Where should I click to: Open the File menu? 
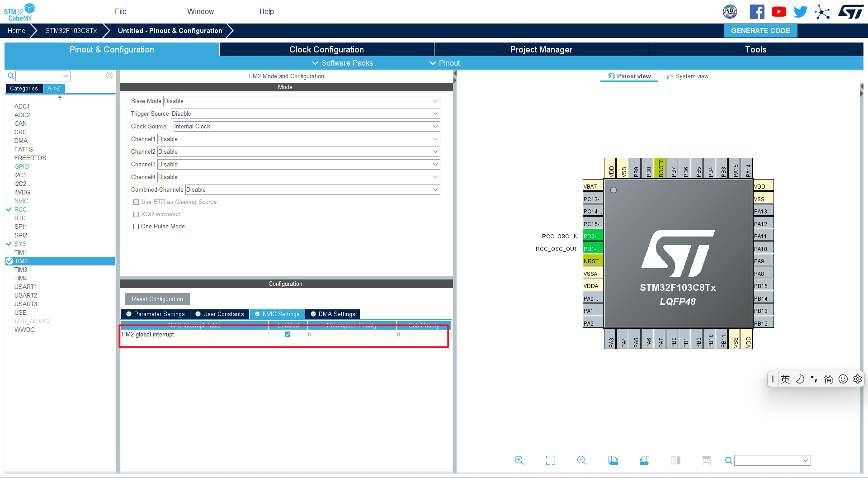121,11
